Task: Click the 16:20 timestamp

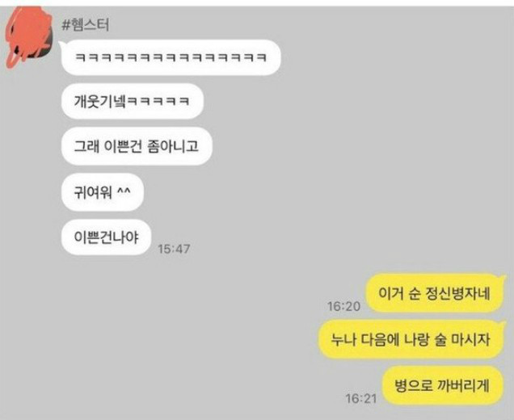Action: 343,306
